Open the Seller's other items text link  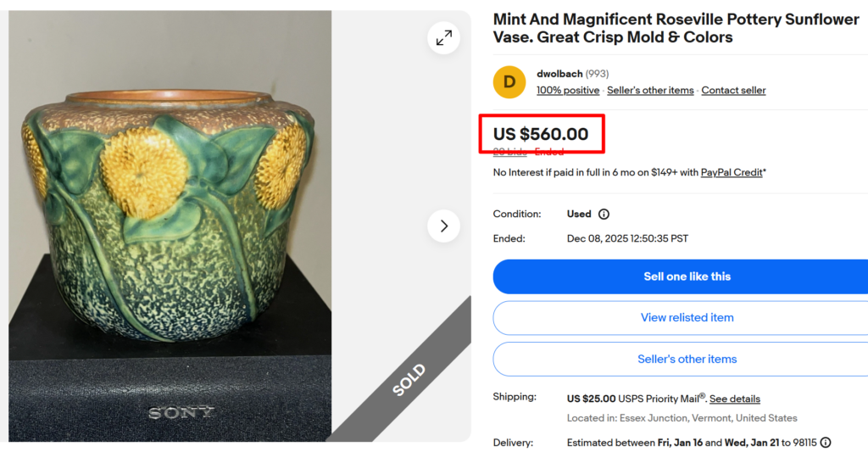[650, 91]
